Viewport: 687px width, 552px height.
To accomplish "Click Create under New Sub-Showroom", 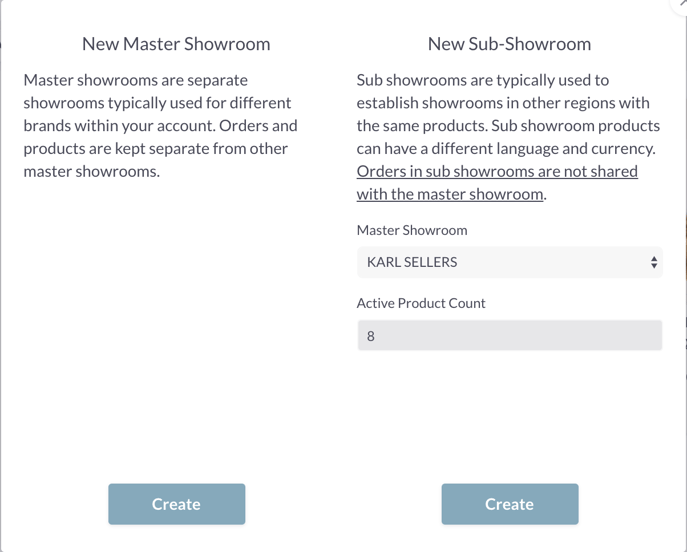I will coord(510,504).
